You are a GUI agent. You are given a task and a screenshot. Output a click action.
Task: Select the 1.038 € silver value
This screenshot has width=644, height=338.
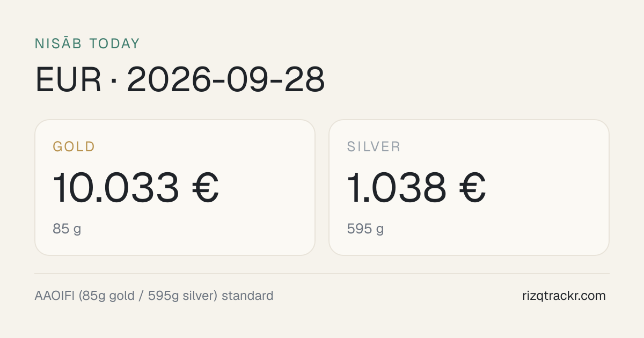point(416,188)
